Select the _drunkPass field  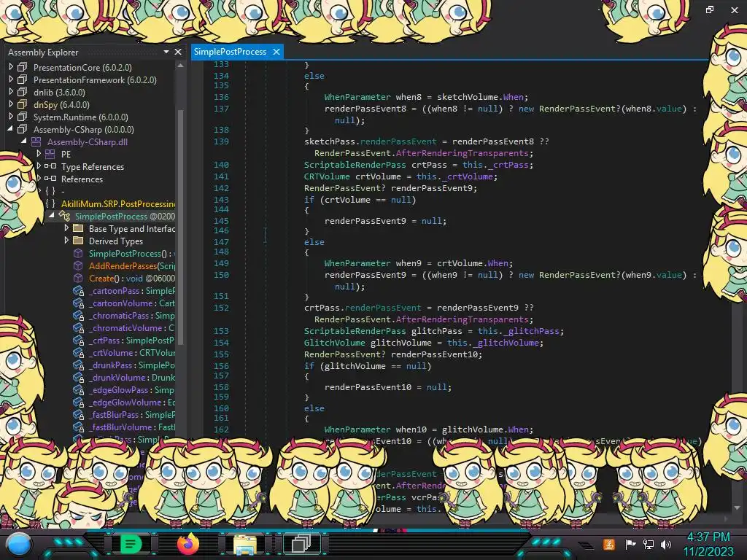pos(131,365)
